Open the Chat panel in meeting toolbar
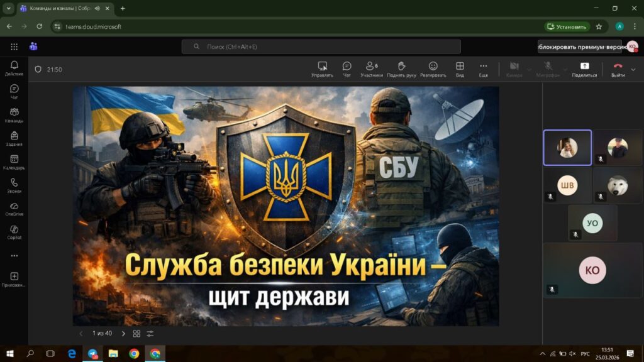 [x=347, y=69]
